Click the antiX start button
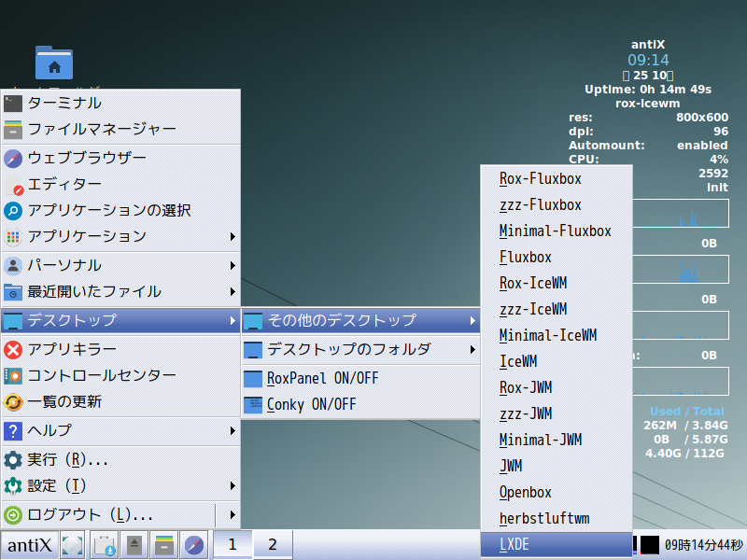The image size is (747, 560). click(30, 545)
